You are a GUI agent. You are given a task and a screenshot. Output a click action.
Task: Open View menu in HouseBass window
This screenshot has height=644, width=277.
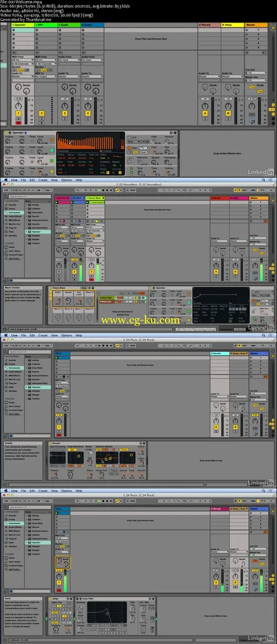coord(55,180)
